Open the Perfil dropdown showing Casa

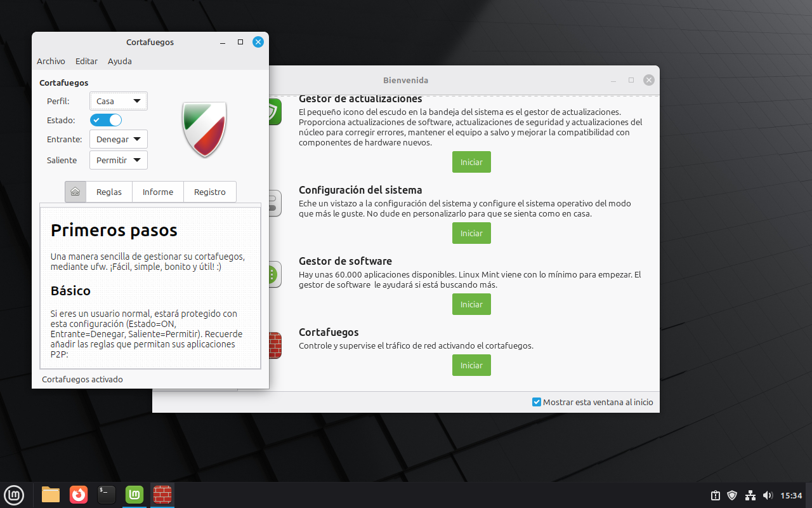118,101
